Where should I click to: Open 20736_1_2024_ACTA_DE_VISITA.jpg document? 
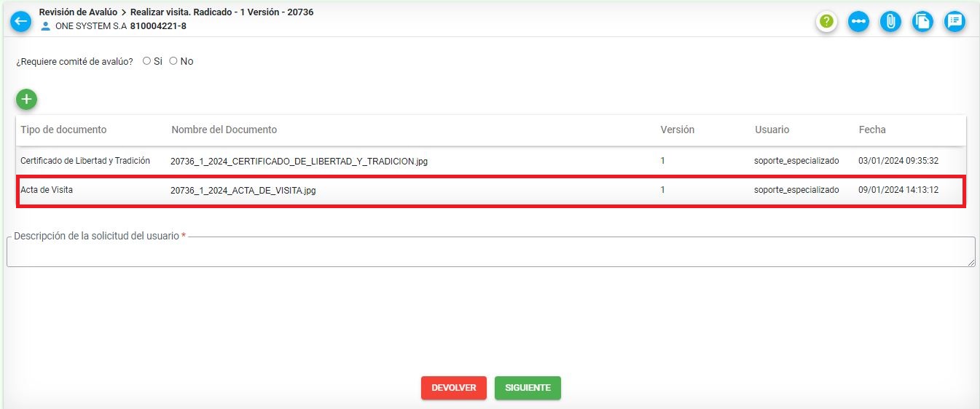[x=243, y=191]
